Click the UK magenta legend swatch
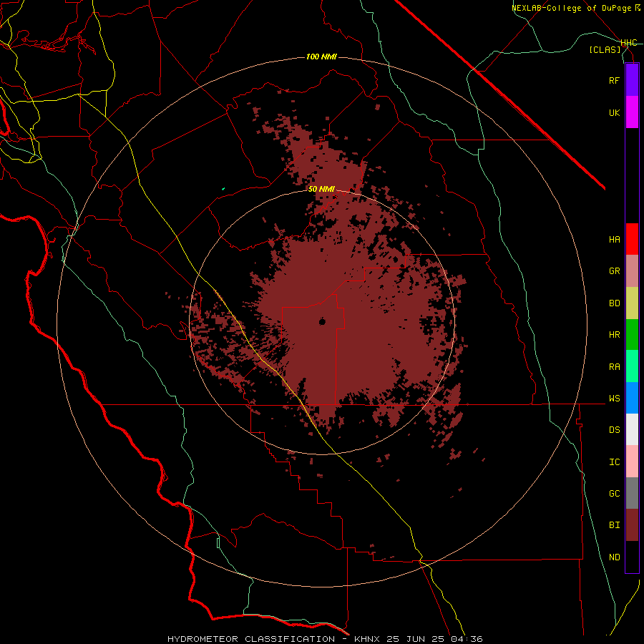 (632, 112)
